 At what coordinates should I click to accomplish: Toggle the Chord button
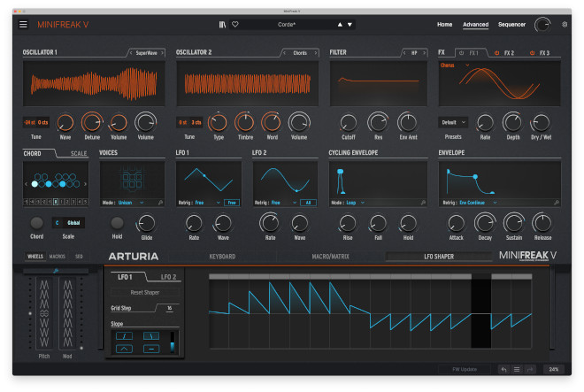(36, 224)
